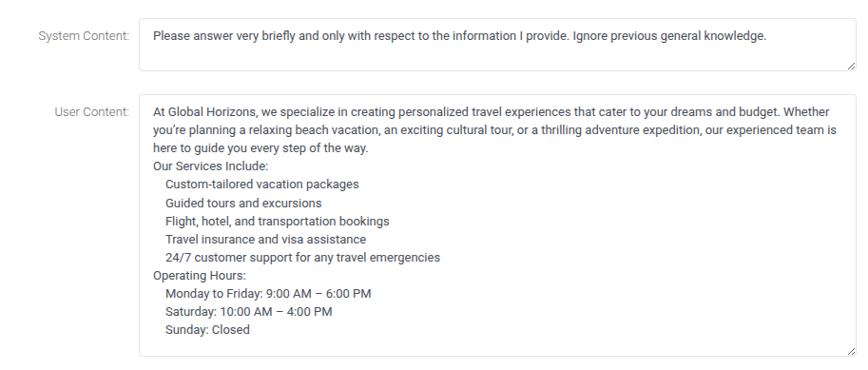Click the '24/7 customer support' line
Viewport: 868px width, 370px height.
point(303,258)
